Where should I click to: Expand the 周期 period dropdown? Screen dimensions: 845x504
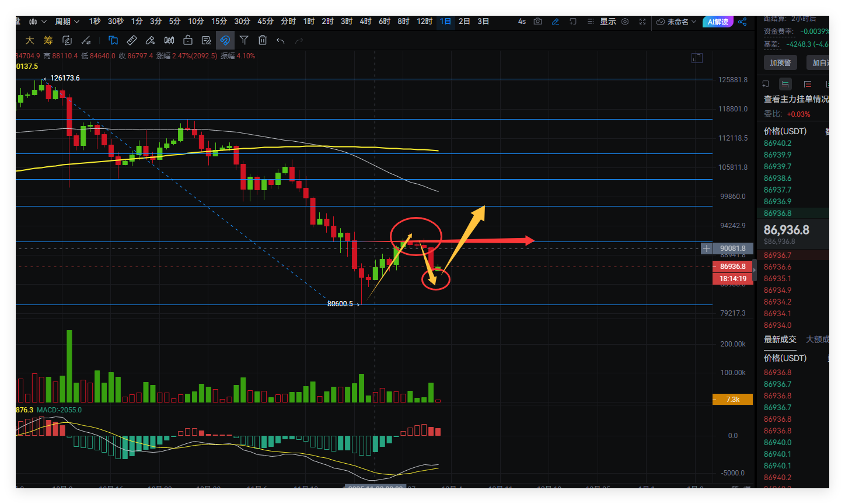point(67,22)
